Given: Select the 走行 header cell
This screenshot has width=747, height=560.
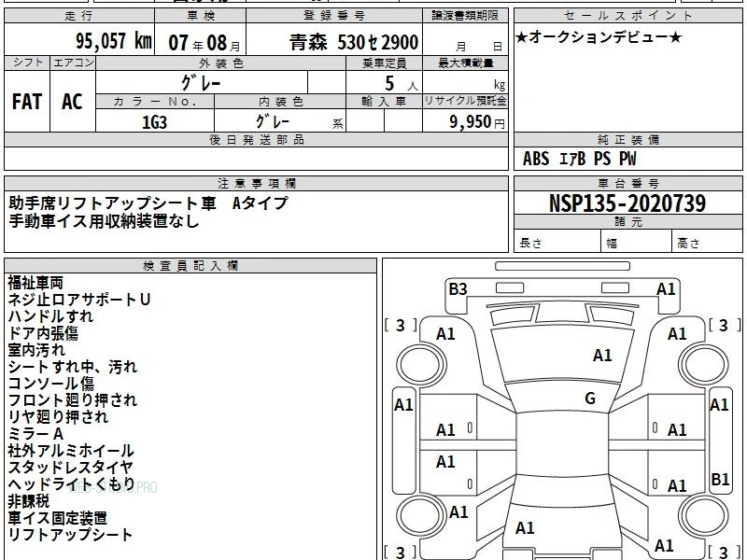Looking at the screenshot, I should pos(79,16).
